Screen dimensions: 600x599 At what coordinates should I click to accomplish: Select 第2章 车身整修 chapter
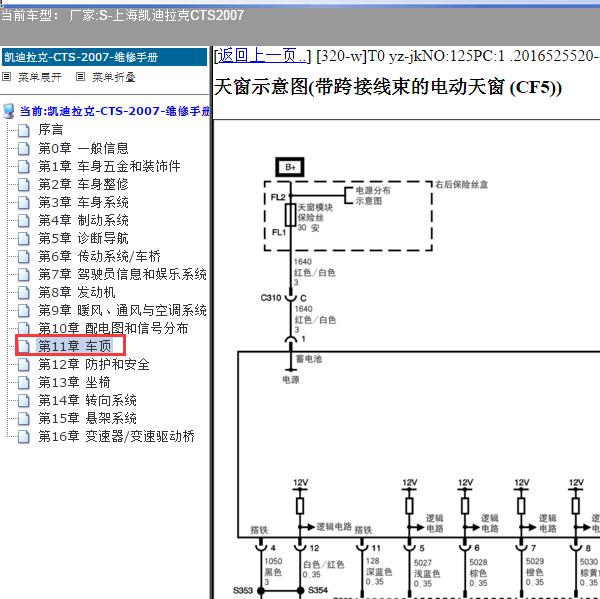tap(83, 184)
